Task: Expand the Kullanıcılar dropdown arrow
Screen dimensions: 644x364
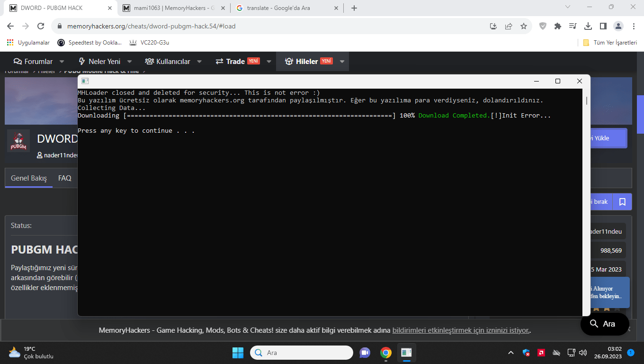Action: (199, 62)
